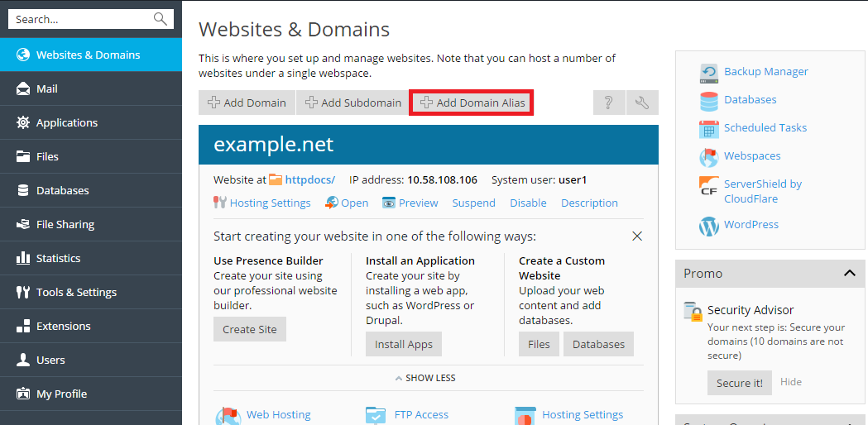Open the wrench settings icon button
The width and height of the screenshot is (868, 425).
tap(642, 103)
